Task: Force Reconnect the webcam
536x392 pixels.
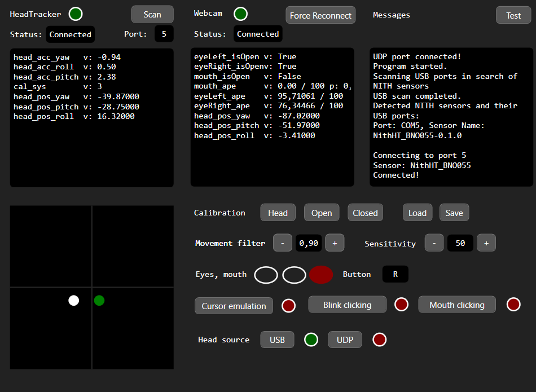Action: point(320,15)
